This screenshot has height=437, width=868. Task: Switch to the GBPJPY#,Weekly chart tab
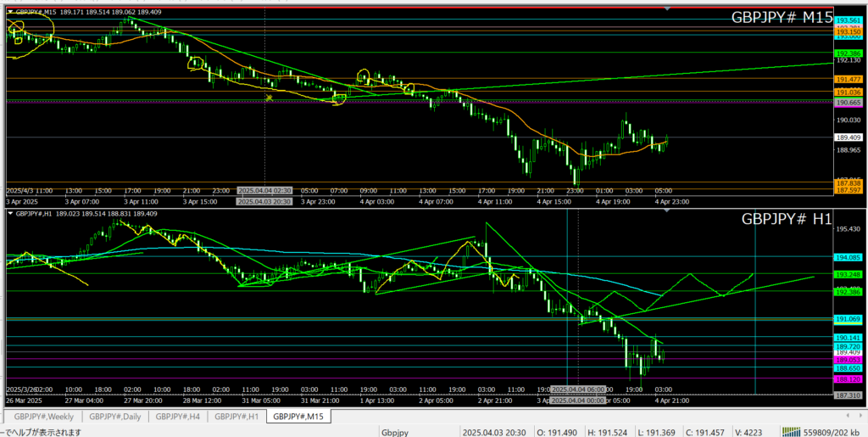44,416
